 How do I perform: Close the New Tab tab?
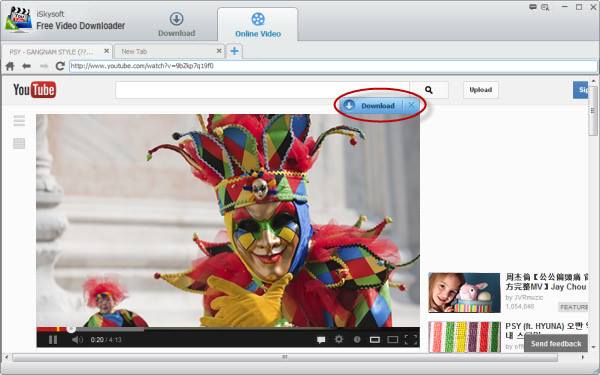219,51
